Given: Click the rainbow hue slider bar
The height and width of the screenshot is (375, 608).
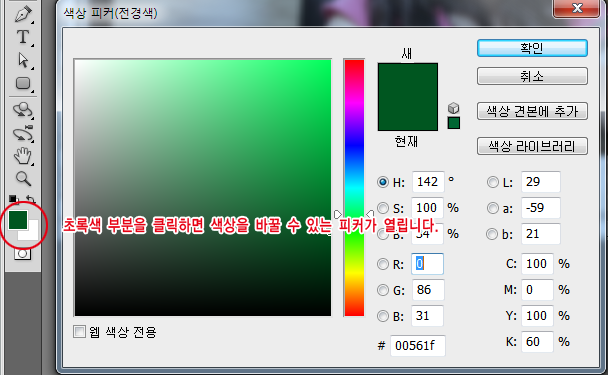Looking at the screenshot, I should coord(354,188).
